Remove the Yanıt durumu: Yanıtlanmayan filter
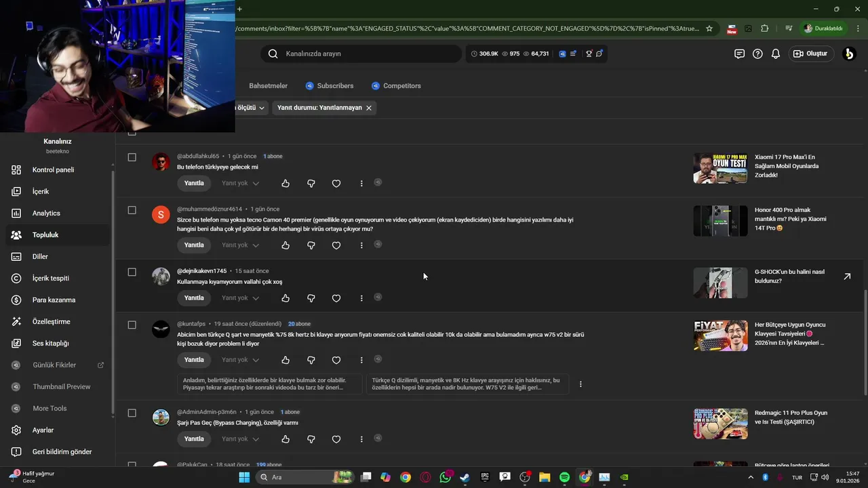This screenshot has height=488, width=868. click(x=369, y=108)
